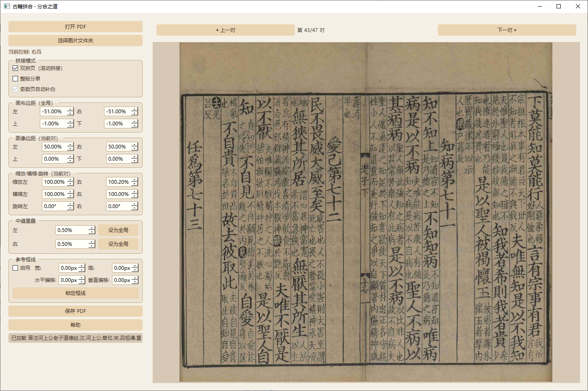The image size is (588, 391).
Task: Decrease 参考框线 宽 value with down arrow
Action: (82, 270)
